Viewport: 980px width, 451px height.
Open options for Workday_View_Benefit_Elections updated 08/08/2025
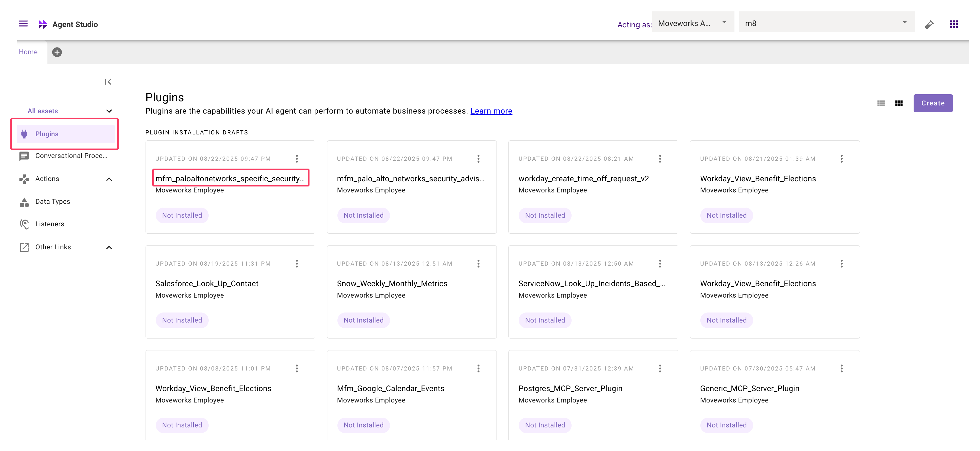tap(297, 368)
